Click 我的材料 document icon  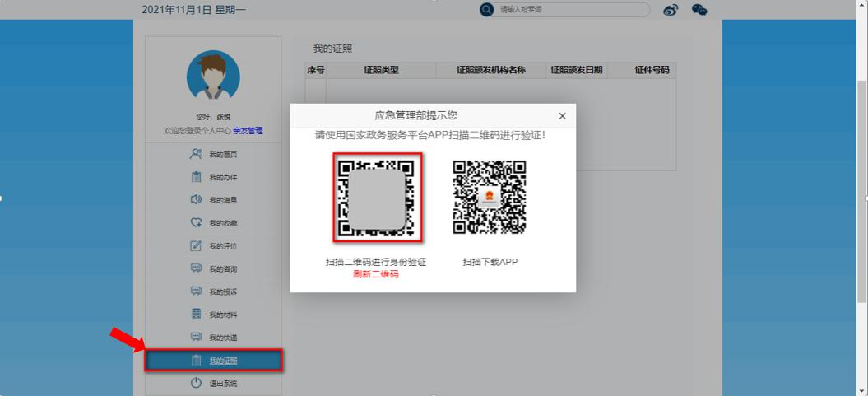click(196, 314)
